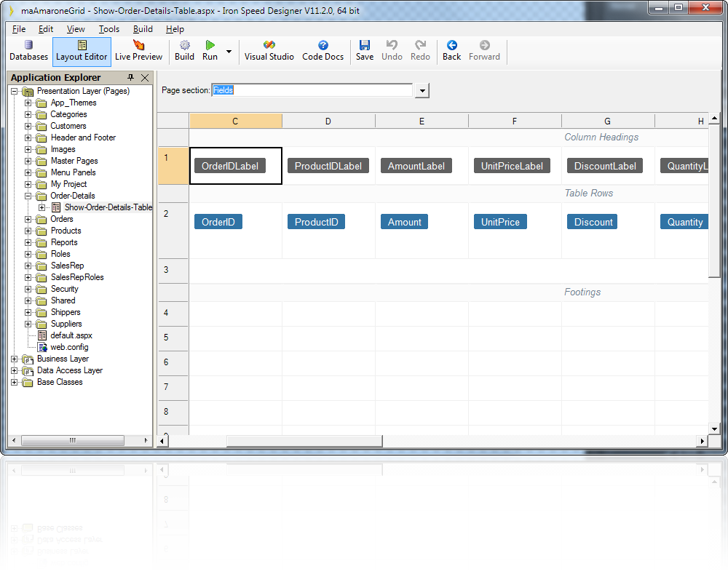Screen dimensions: 728x582
Task: Navigate Back in the designer
Action: click(451, 51)
